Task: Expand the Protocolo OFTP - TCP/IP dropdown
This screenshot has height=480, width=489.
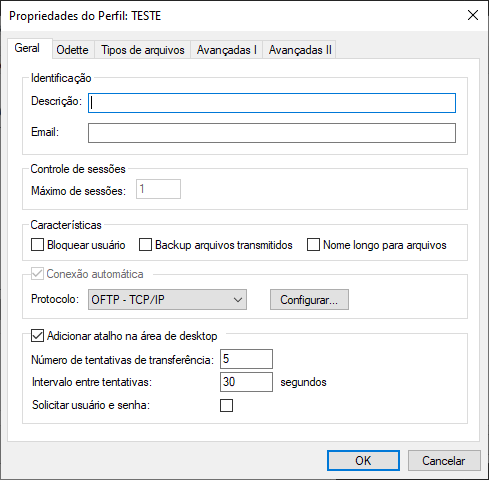Action: pos(167,299)
